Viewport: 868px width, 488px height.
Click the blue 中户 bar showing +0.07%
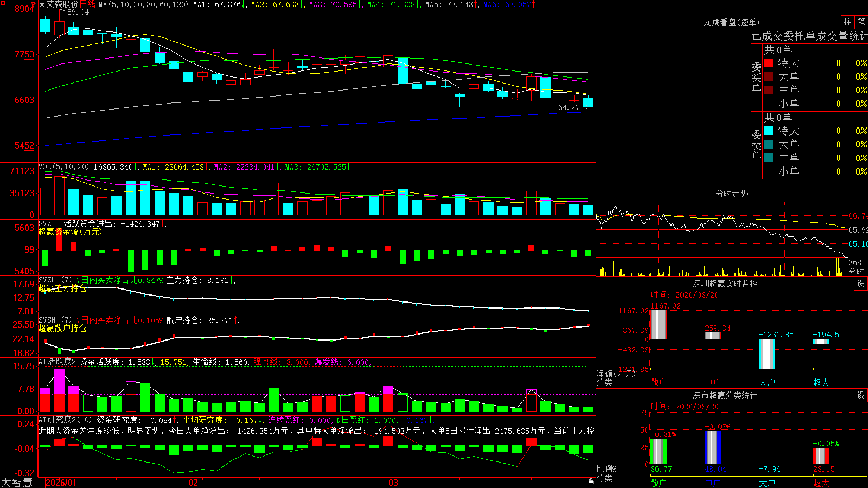coord(712,447)
